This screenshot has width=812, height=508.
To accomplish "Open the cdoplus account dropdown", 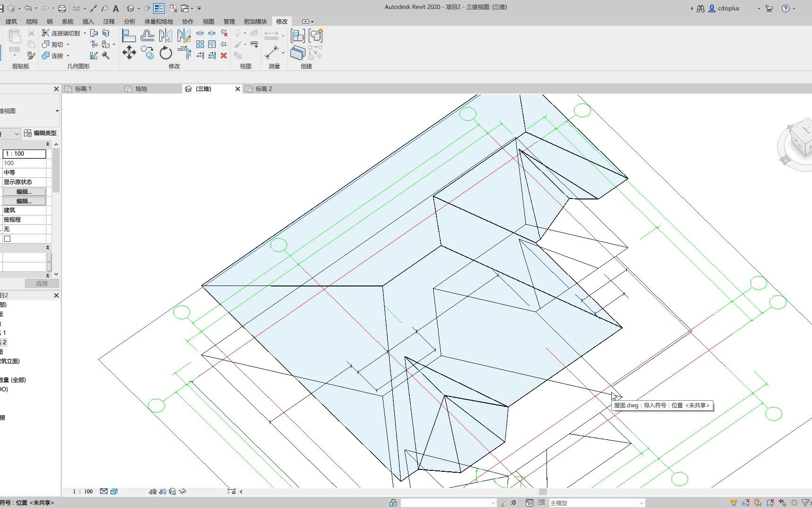I will pyautogui.click(x=759, y=8).
